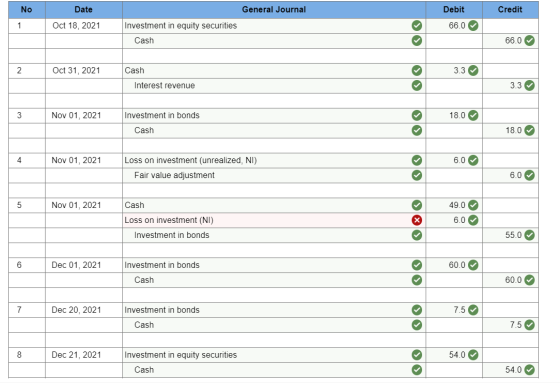Click green check next to 7.5 debit amount
This screenshot has width=560, height=383.
click(x=473, y=310)
